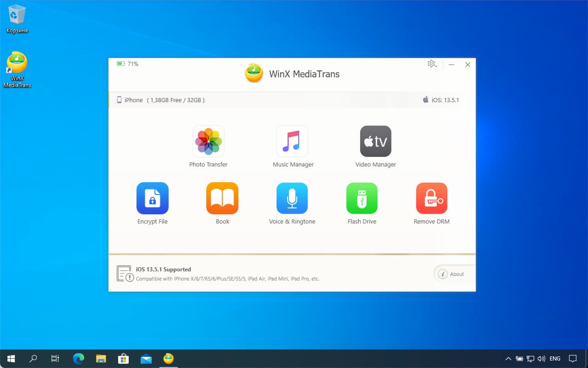Open network status in system tray
Screen dimensions: 588x368
pyautogui.click(x=531, y=359)
